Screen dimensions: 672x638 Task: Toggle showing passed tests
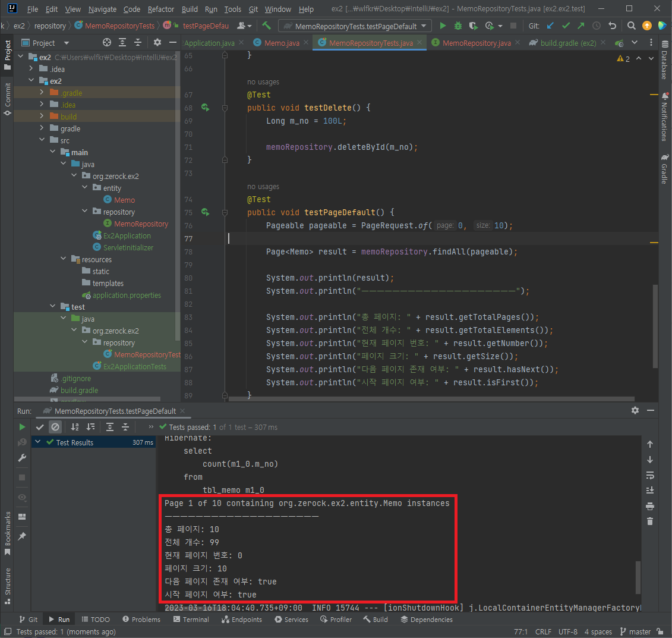tap(40, 427)
